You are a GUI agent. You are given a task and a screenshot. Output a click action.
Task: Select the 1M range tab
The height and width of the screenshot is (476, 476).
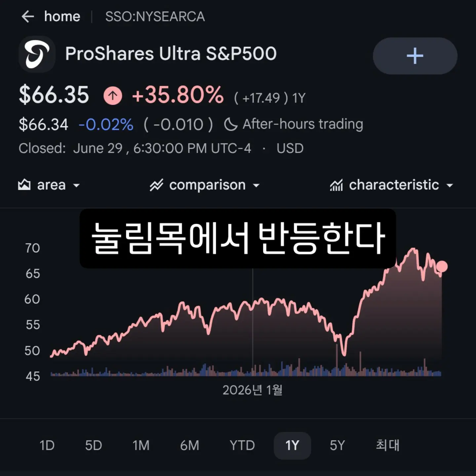(x=141, y=445)
